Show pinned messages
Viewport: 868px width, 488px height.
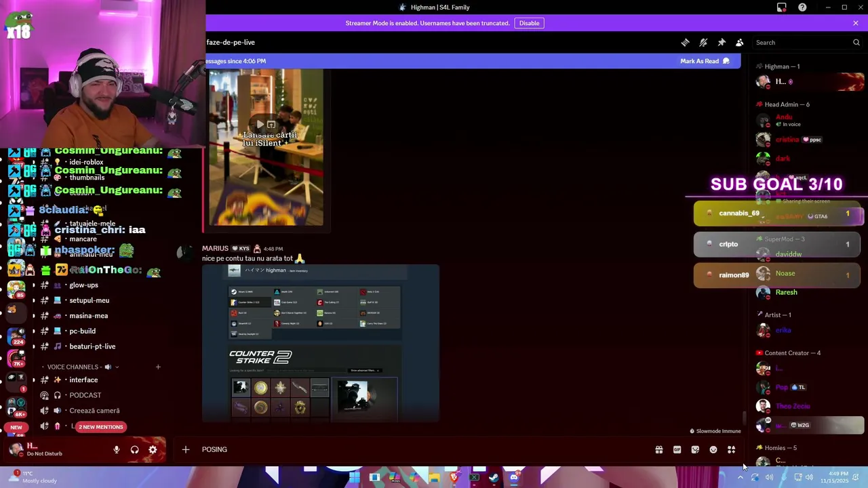(x=722, y=43)
